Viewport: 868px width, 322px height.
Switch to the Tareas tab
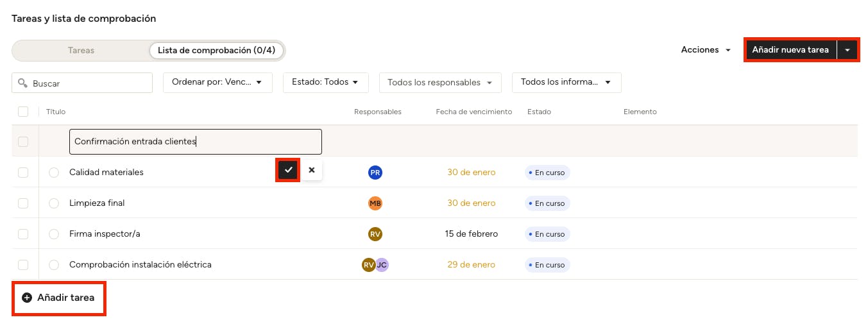click(x=81, y=50)
